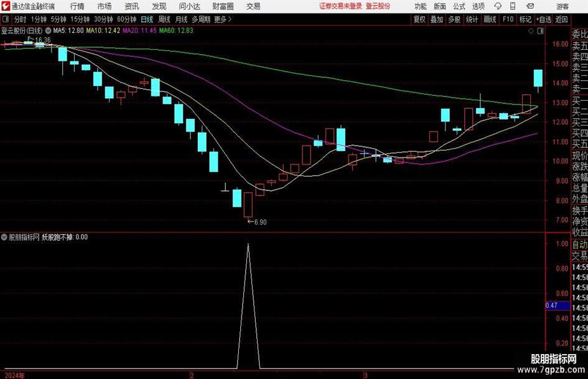Screen dimensions: 588x379
Task: Open the 版面 layout menu
Action: coord(440,6)
